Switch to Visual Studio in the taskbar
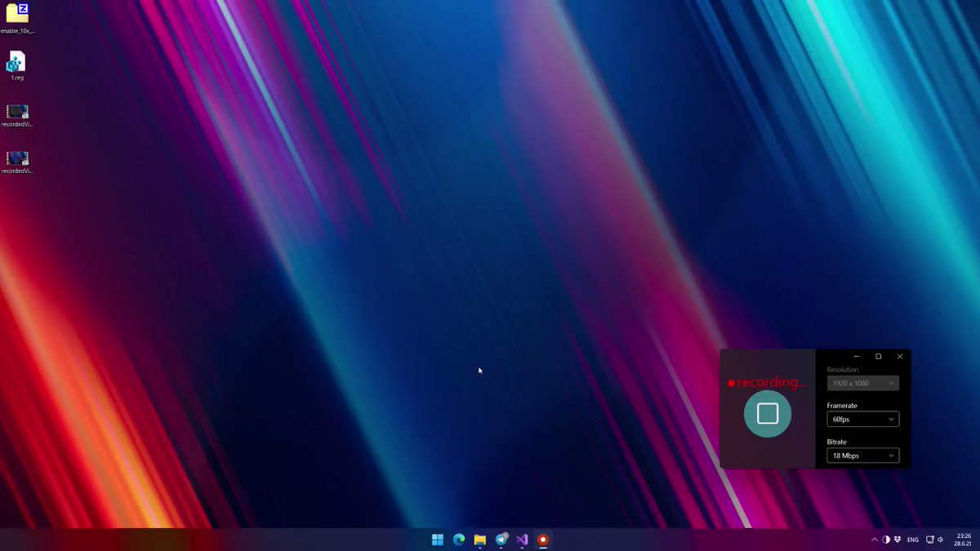 [x=522, y=540]
